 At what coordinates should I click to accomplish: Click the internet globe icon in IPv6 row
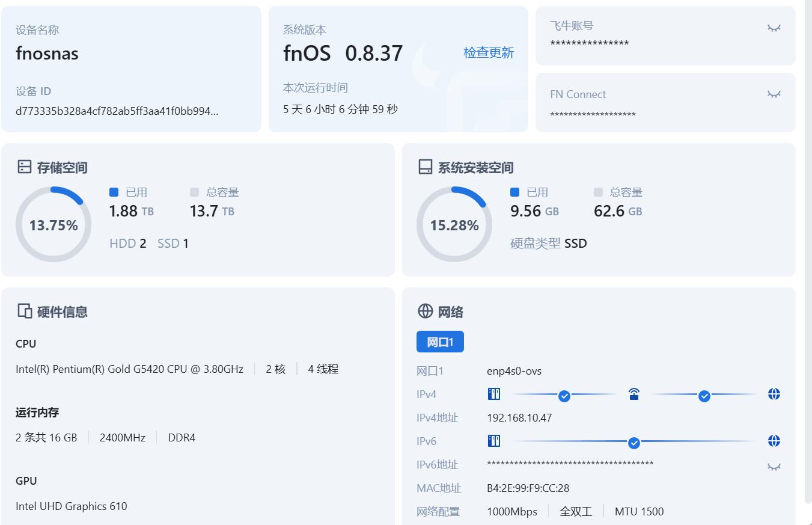(x=774, y=441)
